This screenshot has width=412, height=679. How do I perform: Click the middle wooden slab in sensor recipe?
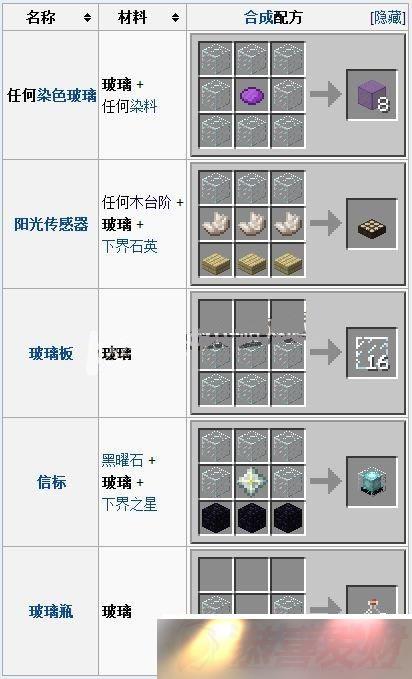tap(252, 261)
